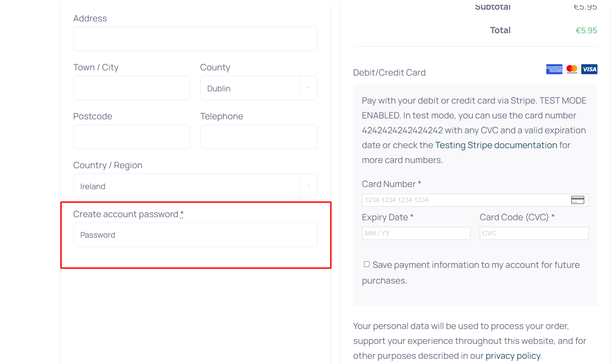The width and height of the screenshot is (611, 364).
Task: Click the credit card icon in Card Number field
Action: pos(577,200)
